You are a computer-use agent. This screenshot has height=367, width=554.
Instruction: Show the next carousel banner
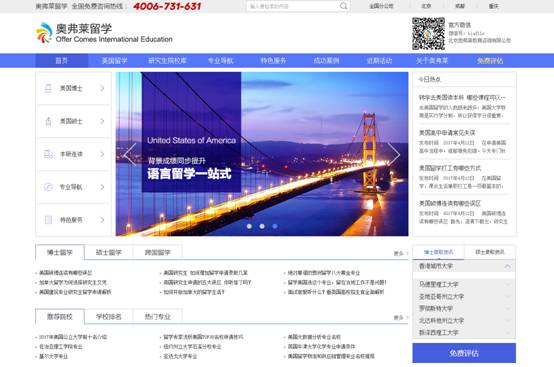tap(394, 154)
